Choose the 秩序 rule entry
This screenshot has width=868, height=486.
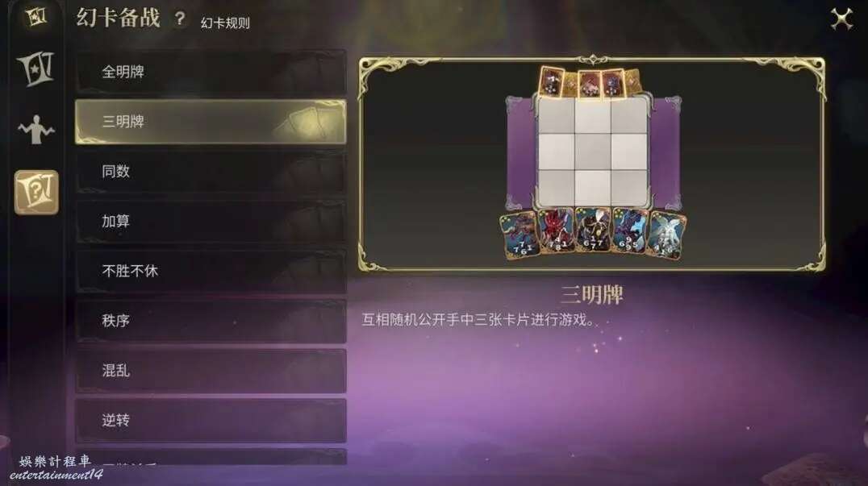[211, 321]
